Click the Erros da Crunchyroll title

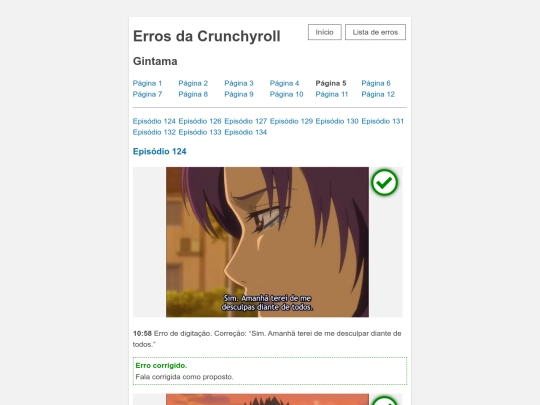(x=207, y=36)
